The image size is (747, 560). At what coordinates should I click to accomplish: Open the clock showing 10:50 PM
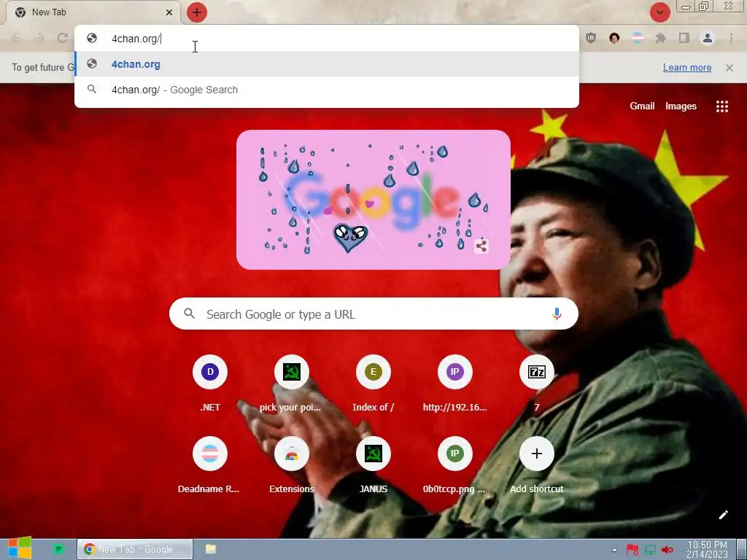tap(707, 550)
